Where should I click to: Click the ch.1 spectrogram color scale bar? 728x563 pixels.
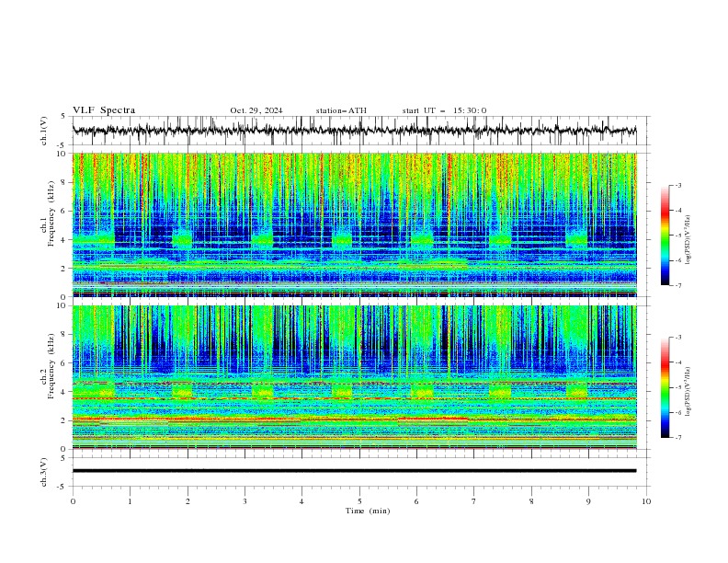[x=665, y=236]
